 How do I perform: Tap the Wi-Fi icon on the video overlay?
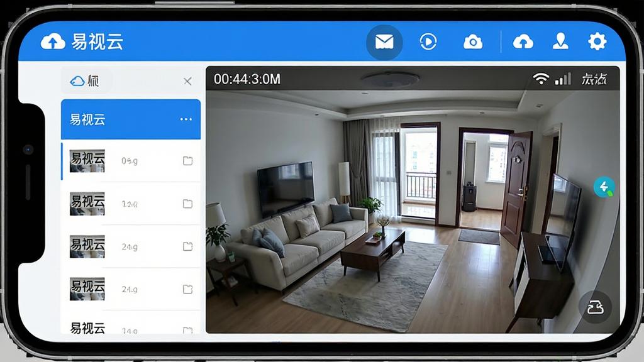541,79
